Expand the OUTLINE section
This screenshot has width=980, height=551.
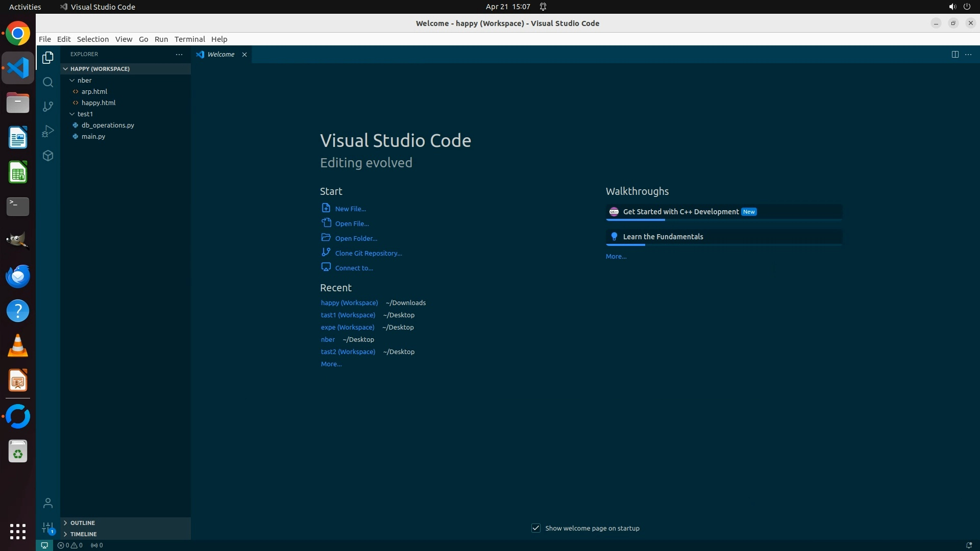point(83,523)
